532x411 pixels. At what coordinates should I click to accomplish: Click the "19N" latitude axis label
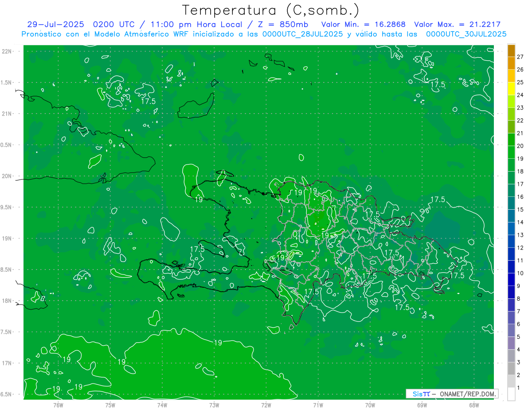coord(7,239)
